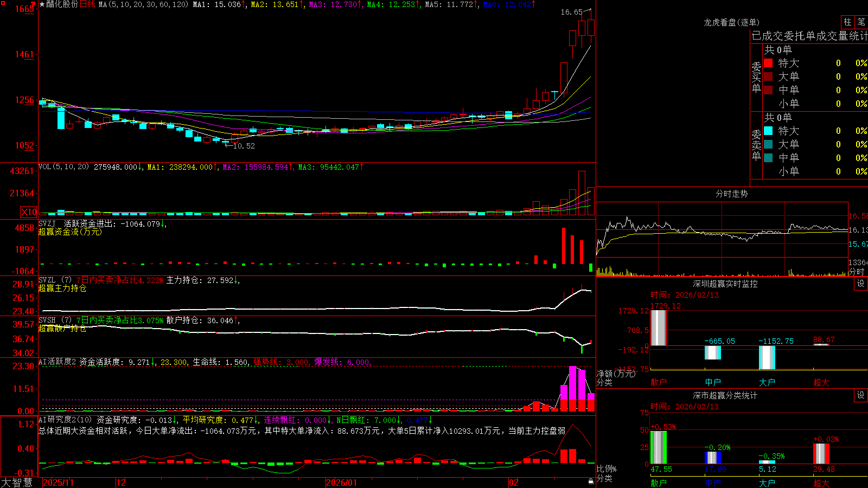Click the 超赢资金流(万元) label
Viewport: 868px width, 488px height.
coord(70,232)
